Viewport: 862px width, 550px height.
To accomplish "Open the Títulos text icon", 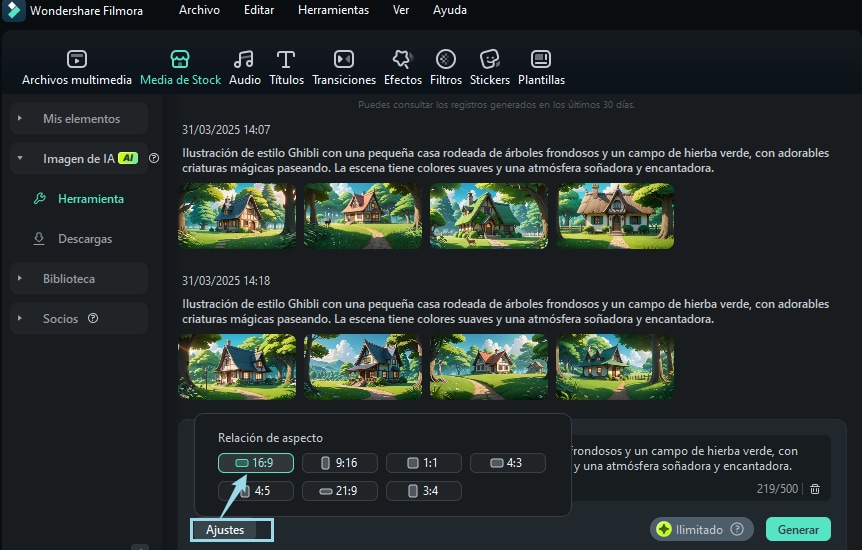I will [x=286, y=60].
